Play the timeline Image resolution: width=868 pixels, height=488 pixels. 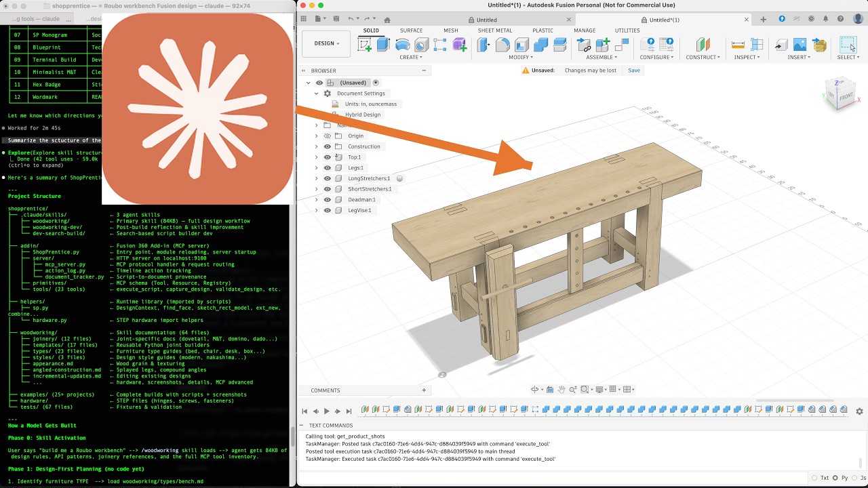(326, 411)
